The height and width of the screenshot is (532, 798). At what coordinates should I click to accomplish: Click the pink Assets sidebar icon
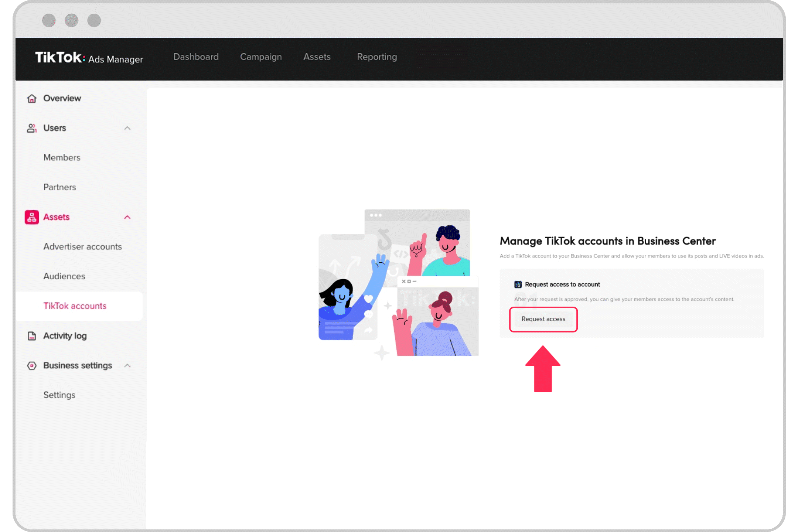click(32, 217)
